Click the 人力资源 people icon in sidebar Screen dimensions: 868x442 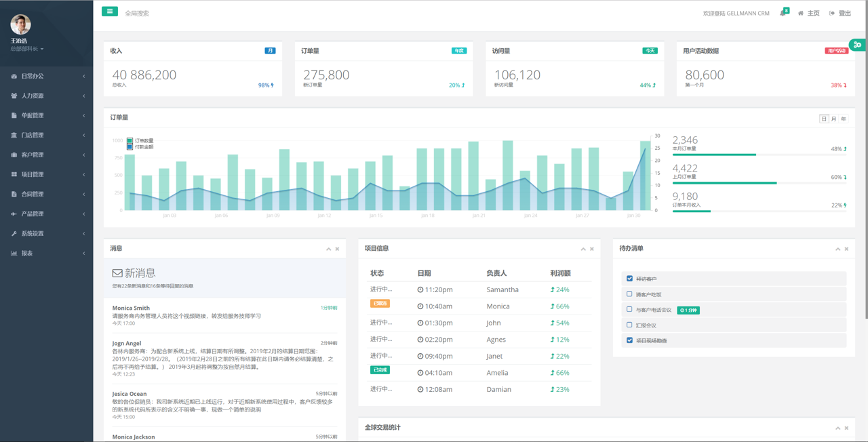pyautogui.click(x=14, y=96)
